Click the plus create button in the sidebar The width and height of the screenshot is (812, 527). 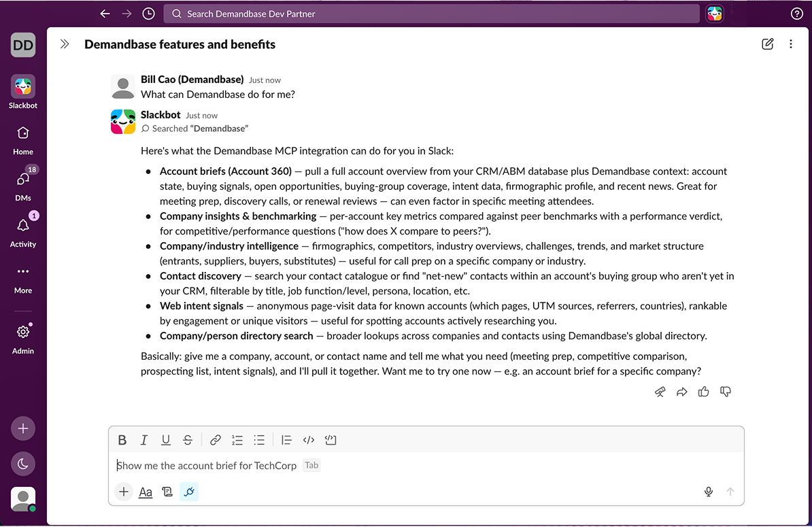click(x=23, y=428)
